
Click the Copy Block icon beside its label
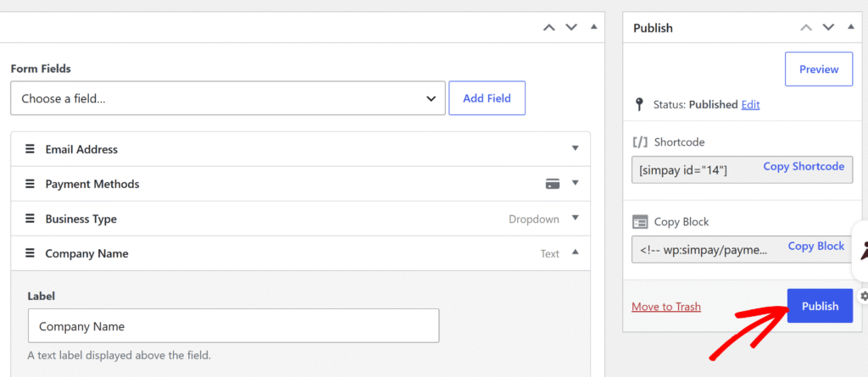click(640, 222)
